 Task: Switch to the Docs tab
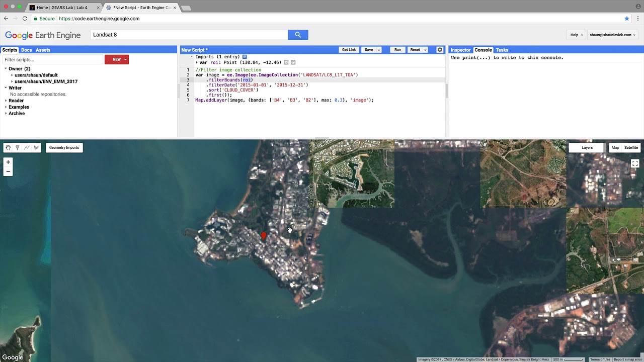pos(27,50)
